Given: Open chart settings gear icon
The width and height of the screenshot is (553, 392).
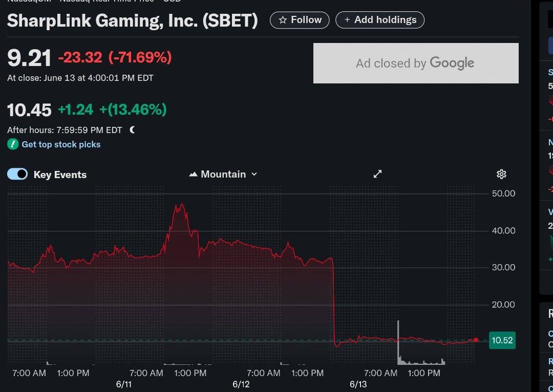Looking at the screenshot, I should [x=501, y=174].
